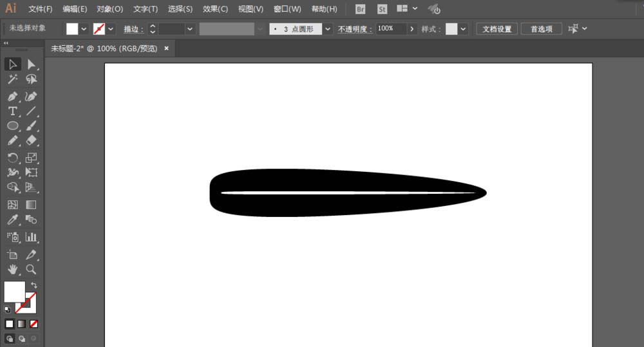Activate the Ellipse shape tool

pos(12,126)
